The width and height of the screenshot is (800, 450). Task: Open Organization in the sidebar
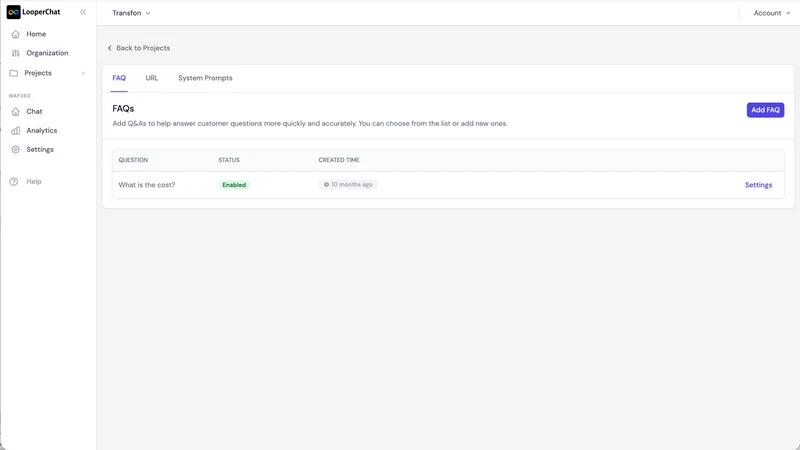point(47,53)
